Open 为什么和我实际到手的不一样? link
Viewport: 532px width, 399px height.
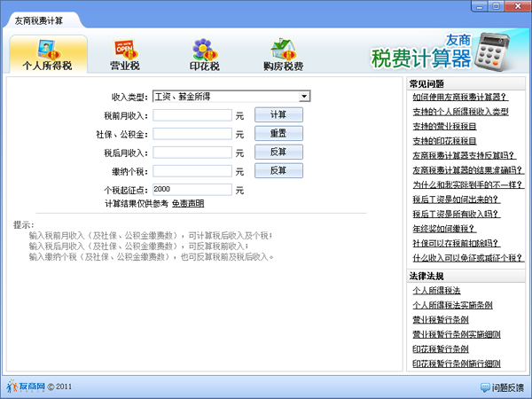[468, 184]
